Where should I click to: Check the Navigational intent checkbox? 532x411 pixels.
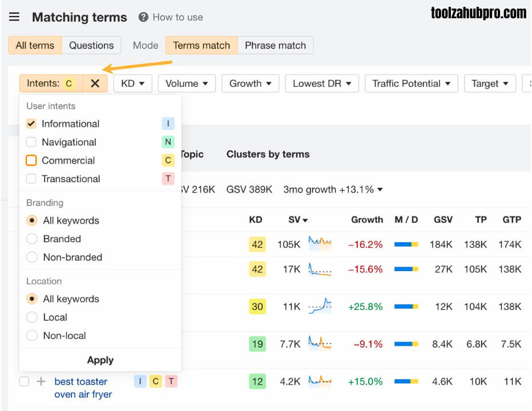pyautogui.click(x=31, y=142)
